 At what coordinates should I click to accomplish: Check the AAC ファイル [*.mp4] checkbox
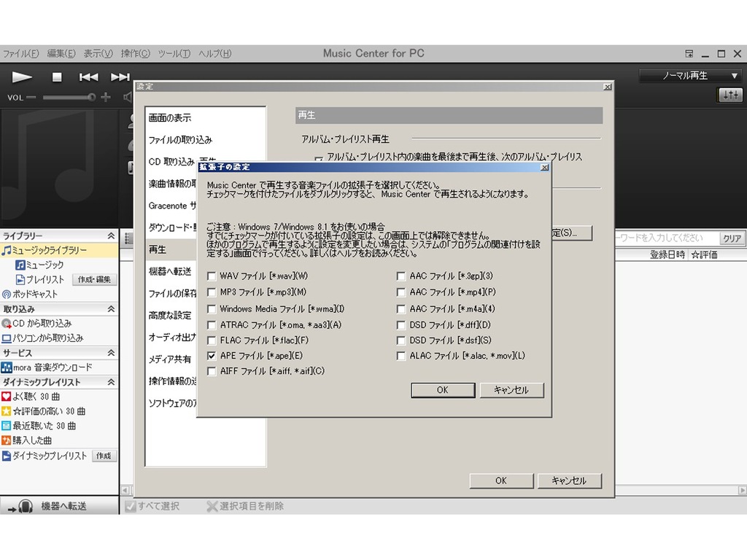tap(401, 292)
